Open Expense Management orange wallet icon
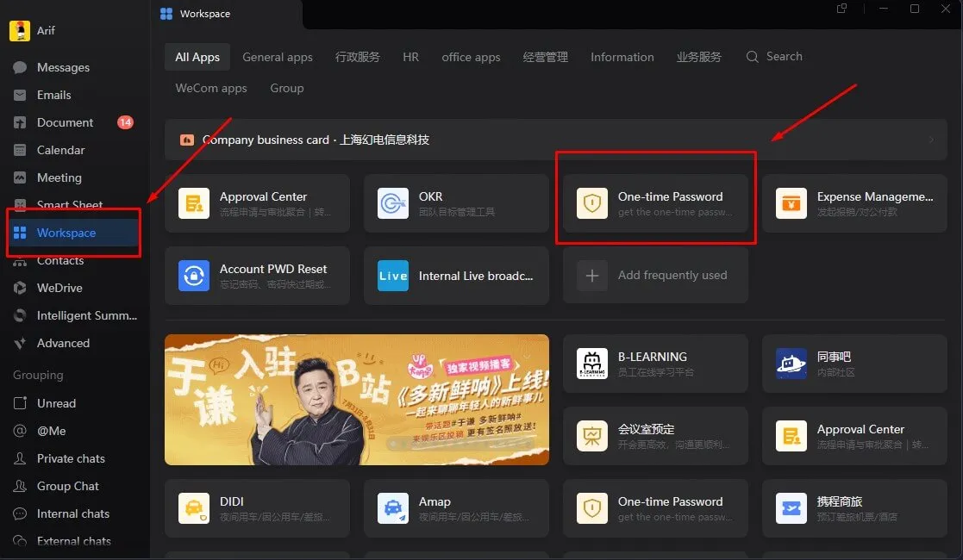Screen dimensions: 963x560 [791, 203]
